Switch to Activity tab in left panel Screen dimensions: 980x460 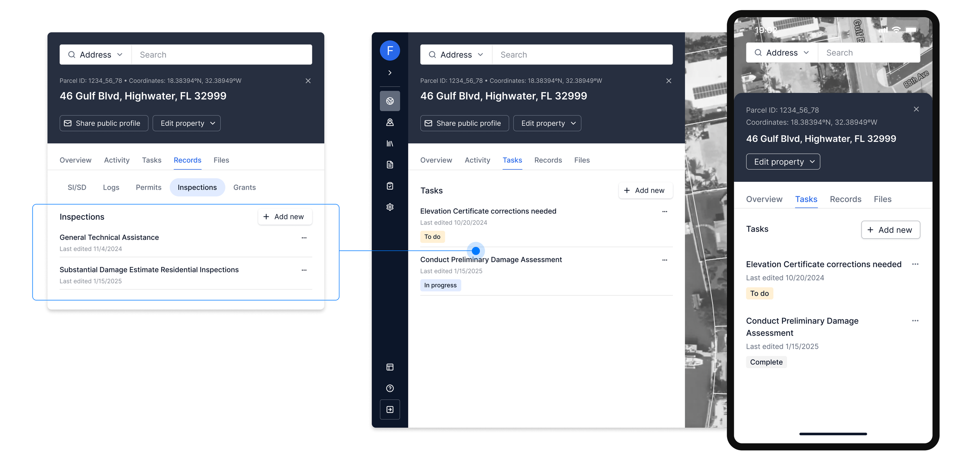(116, 160)
